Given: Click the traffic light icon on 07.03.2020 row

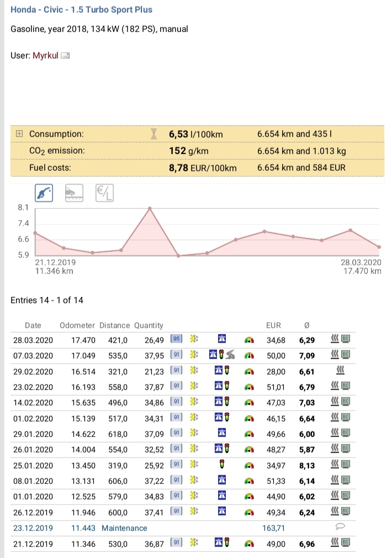Looking at the screenshot, I should point(221,355).
